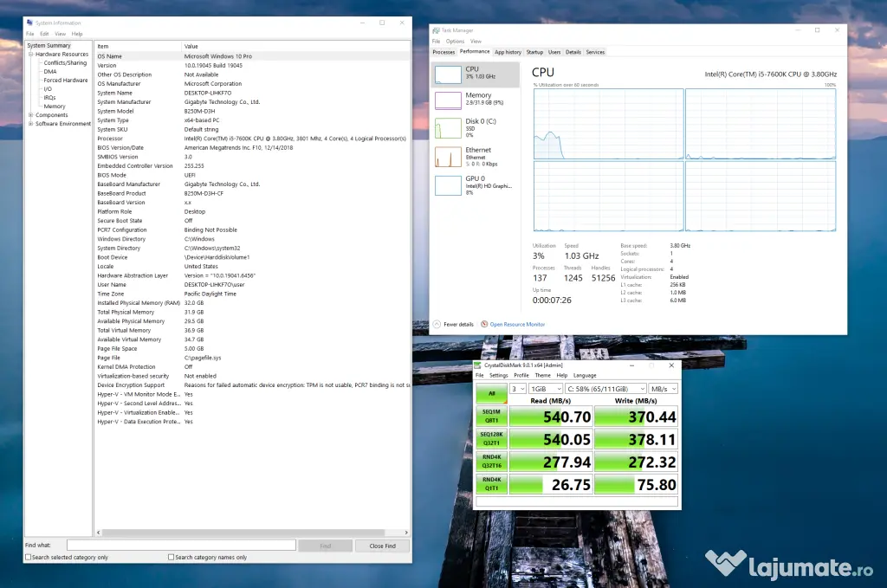Toggle Search selected category only checkbox

pos(29,558)
